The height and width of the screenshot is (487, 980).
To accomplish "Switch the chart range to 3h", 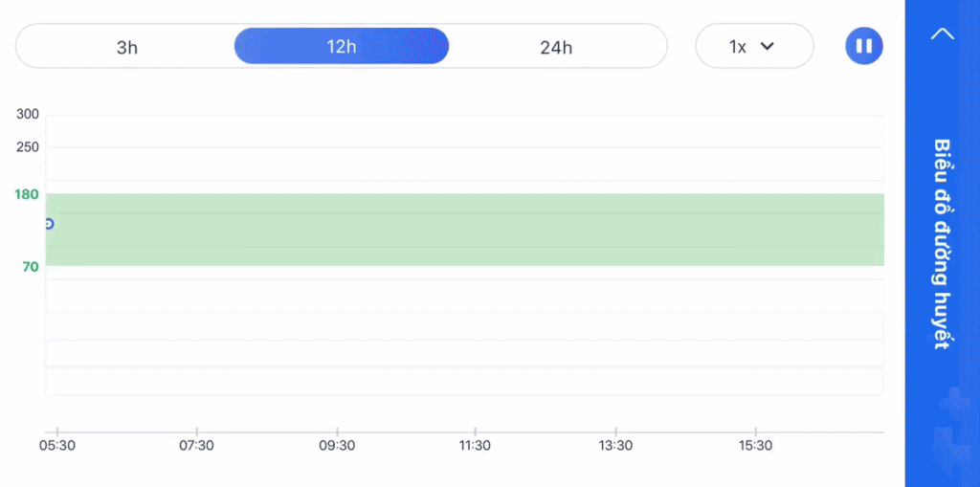I will coord(127,46).
